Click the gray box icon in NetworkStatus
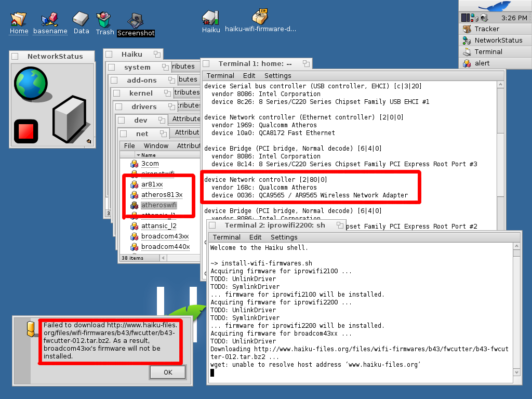532x399 pixels. tap(69, 119)
